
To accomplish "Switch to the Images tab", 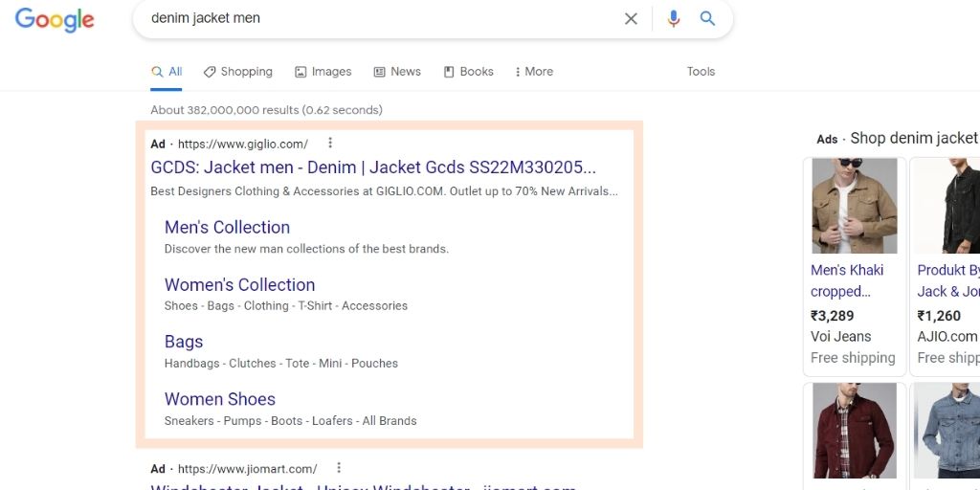I will [x=323, y=72].
